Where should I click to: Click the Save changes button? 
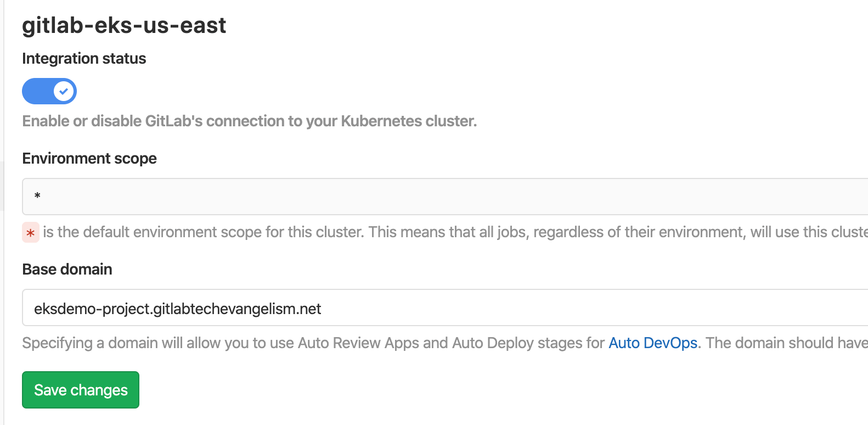point(81,390)
